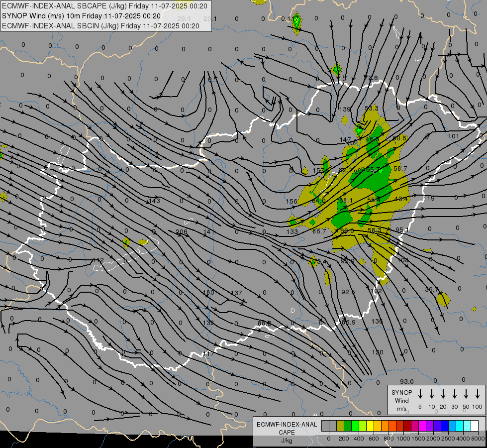Click the map value 88.2
The height and width of the screenshot is (448, 487).
pyautogui.click(x=264, y=324)
